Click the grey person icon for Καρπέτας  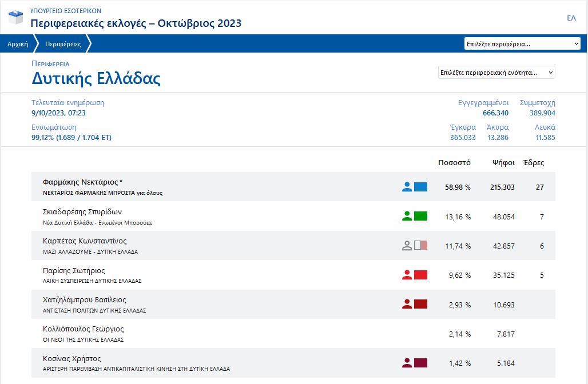[407, 246]
